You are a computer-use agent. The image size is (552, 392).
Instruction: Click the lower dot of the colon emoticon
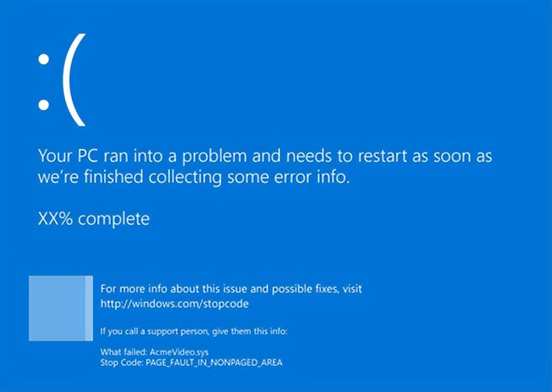tap(44, 105)
